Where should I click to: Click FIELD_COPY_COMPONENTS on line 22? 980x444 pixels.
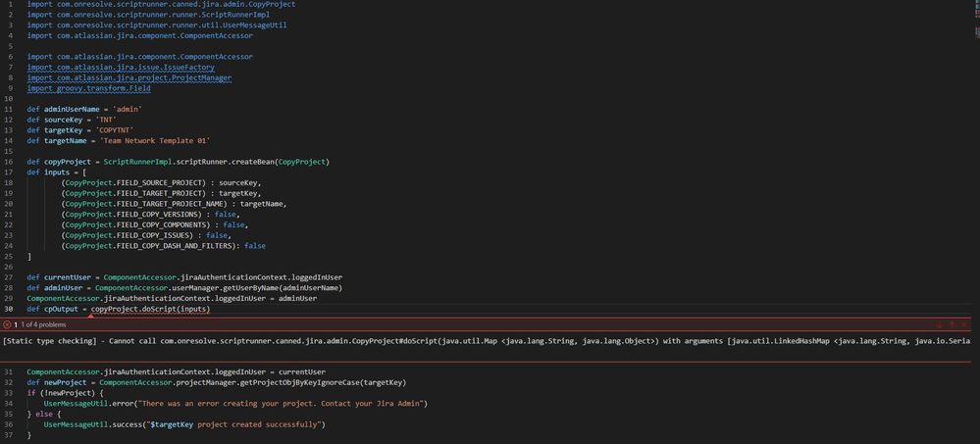click(x=161, y=224)
